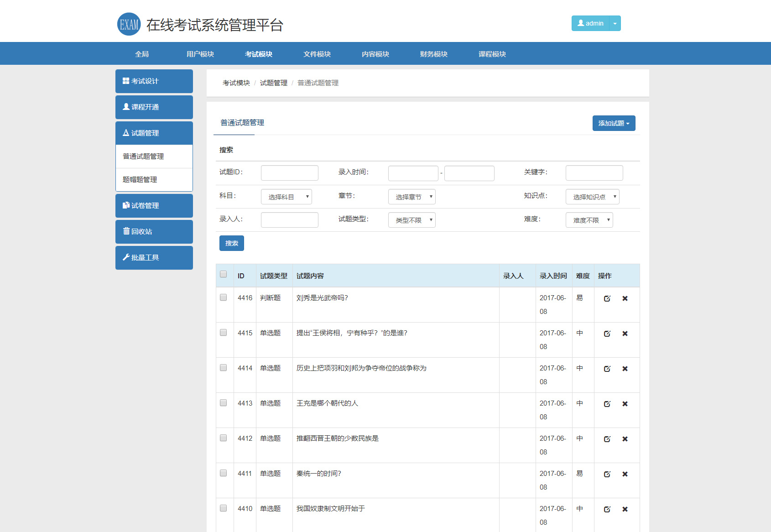The height and width of the screenshot is (532, 771).
Task: Open the 回收站 trash icon
Action: click(126, 231)
